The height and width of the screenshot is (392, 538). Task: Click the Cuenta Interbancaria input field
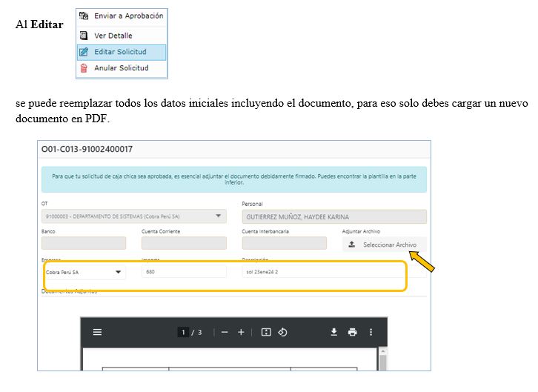click(285, 243)
